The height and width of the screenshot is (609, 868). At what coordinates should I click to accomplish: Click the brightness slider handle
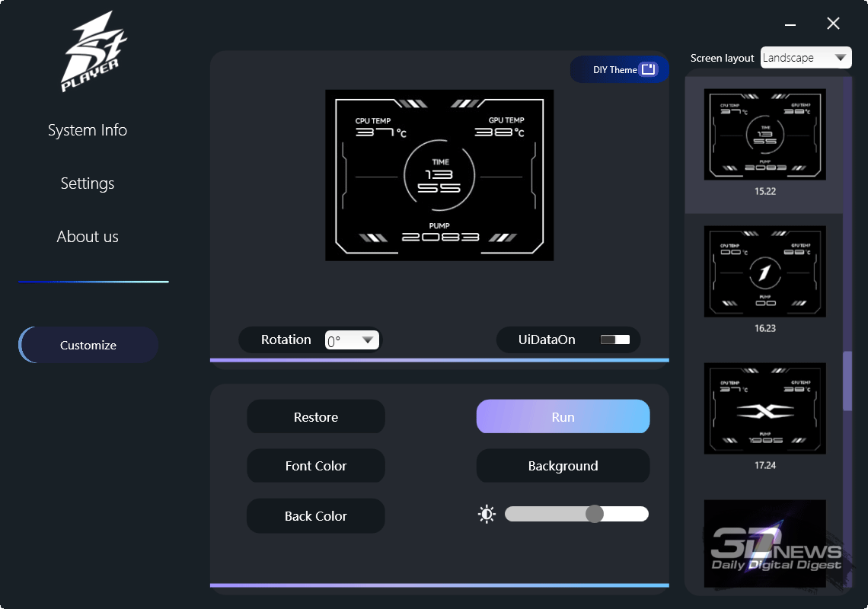point(595,514)
